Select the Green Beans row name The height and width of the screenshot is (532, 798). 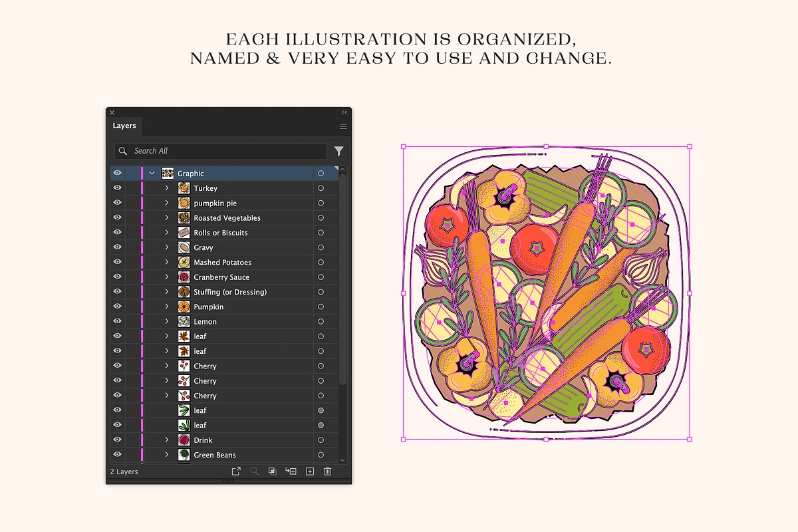(x=215, y=455)
